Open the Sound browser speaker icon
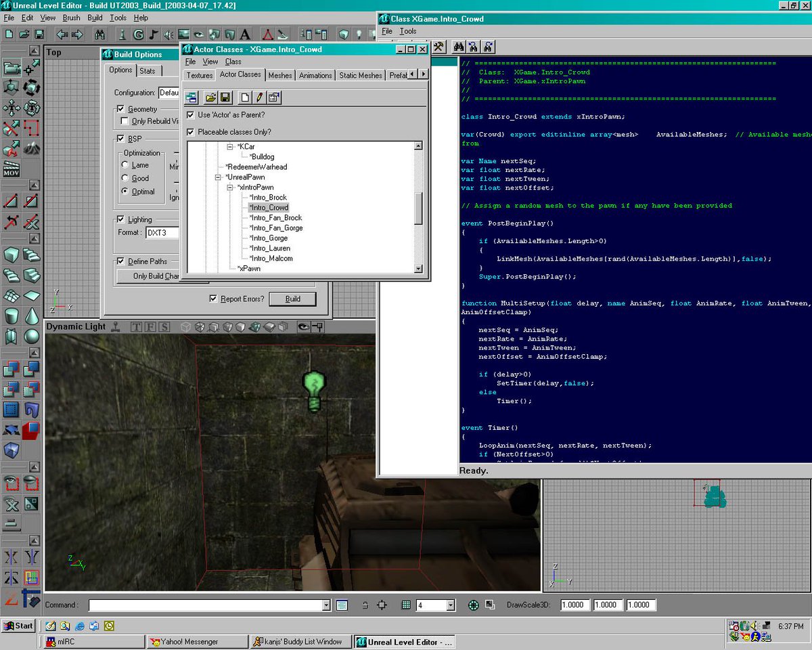 coord(168,34)
